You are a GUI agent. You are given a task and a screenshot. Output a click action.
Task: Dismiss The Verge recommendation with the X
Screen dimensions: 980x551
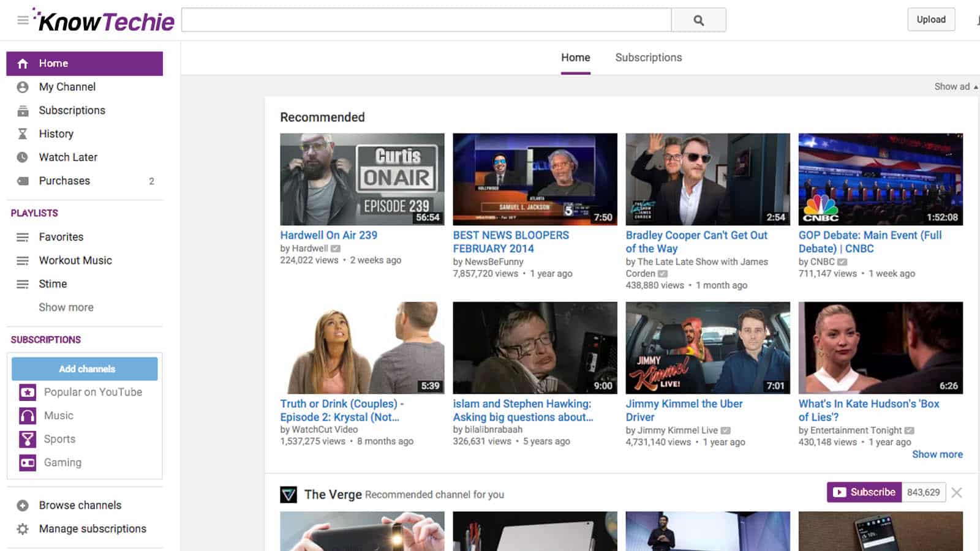957,492
